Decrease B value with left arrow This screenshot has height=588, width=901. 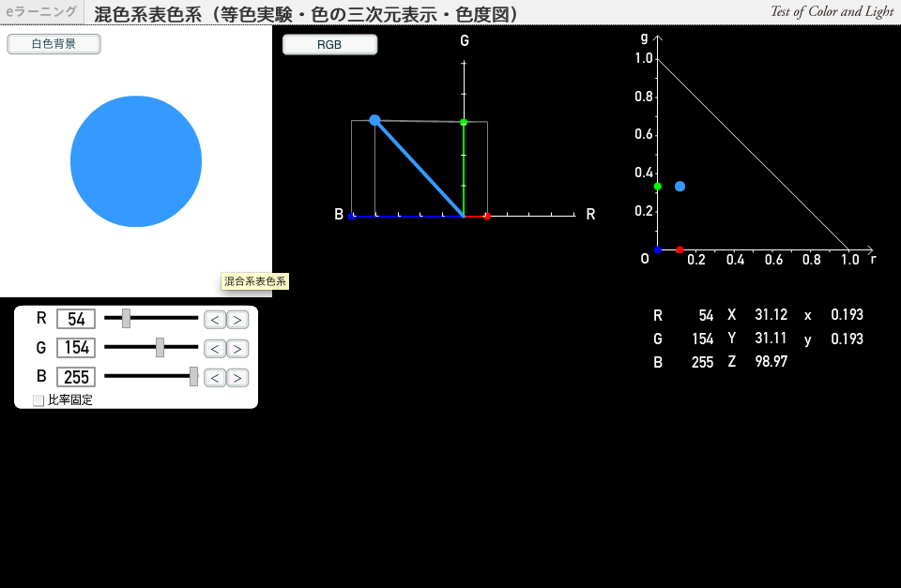pos(215,378)
